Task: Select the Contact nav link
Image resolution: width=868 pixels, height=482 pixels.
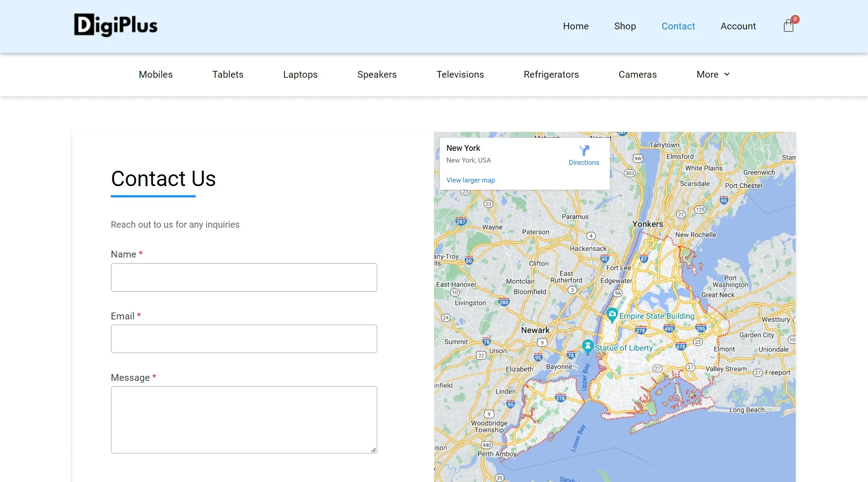Action: click(x=678, y=26)
